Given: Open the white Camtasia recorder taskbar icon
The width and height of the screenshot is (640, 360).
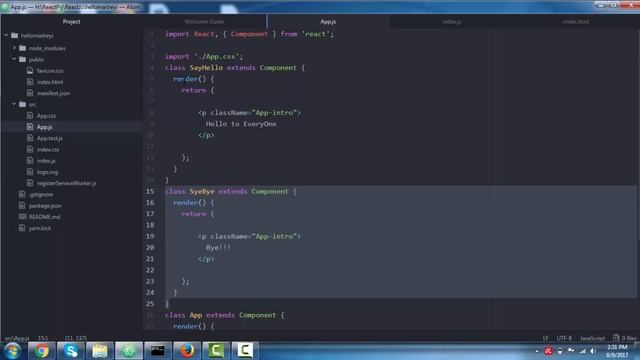Looking at the screenshot, I should [x=245, y=351].
